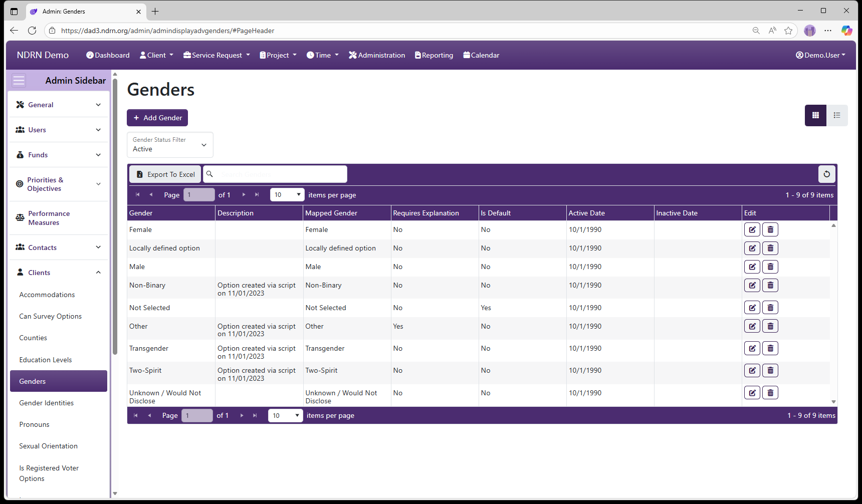Edit the Locally defined option row
The image size is (862, 504).
tap(752, 248)
